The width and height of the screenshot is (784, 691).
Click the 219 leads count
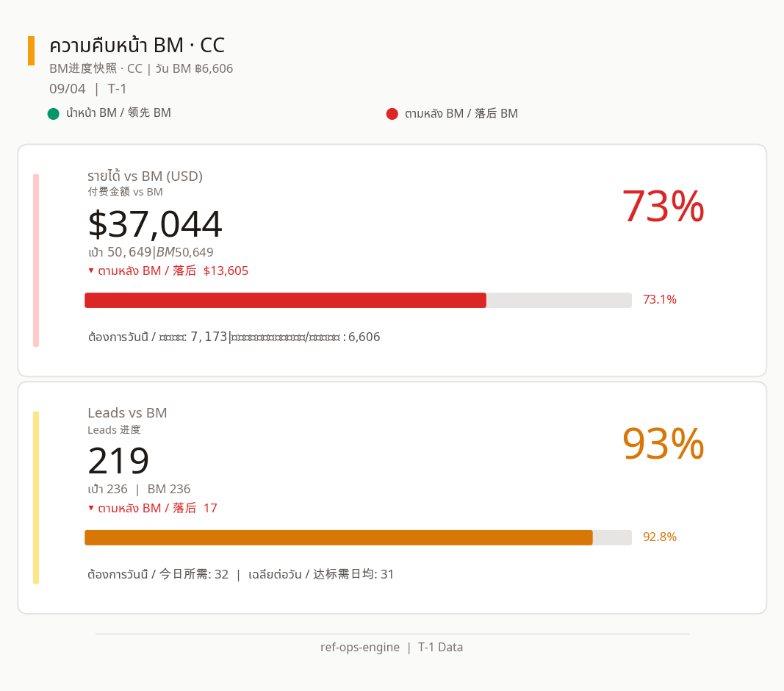(118, 461)
